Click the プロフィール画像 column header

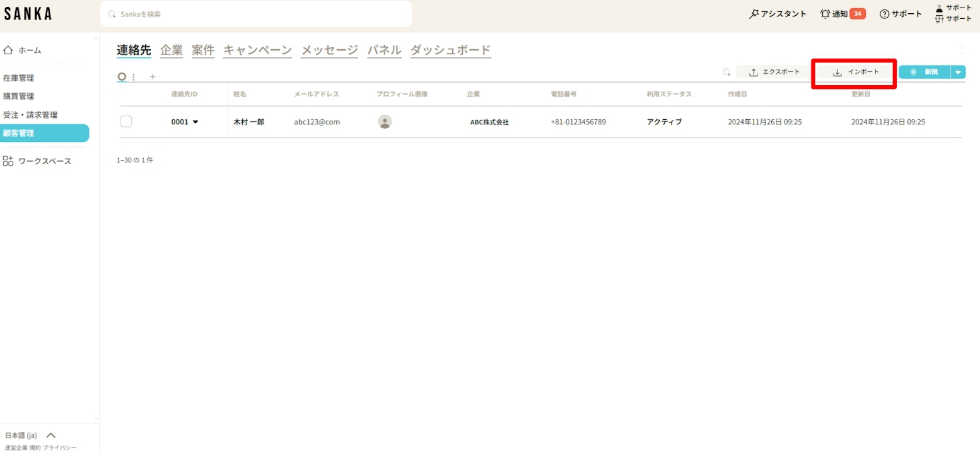tap(402, 94)
